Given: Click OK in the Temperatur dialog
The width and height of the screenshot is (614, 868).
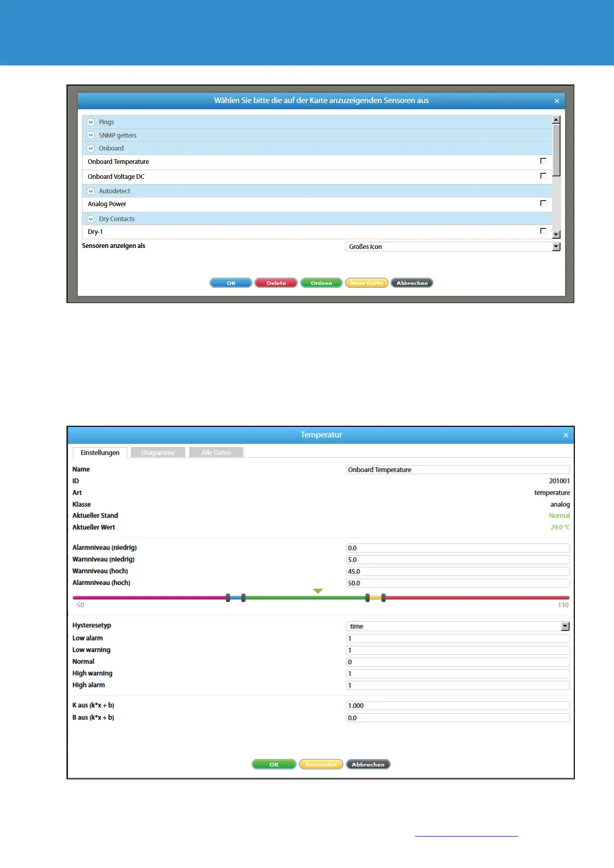Looking at the screenshot, I should [274, 764].
